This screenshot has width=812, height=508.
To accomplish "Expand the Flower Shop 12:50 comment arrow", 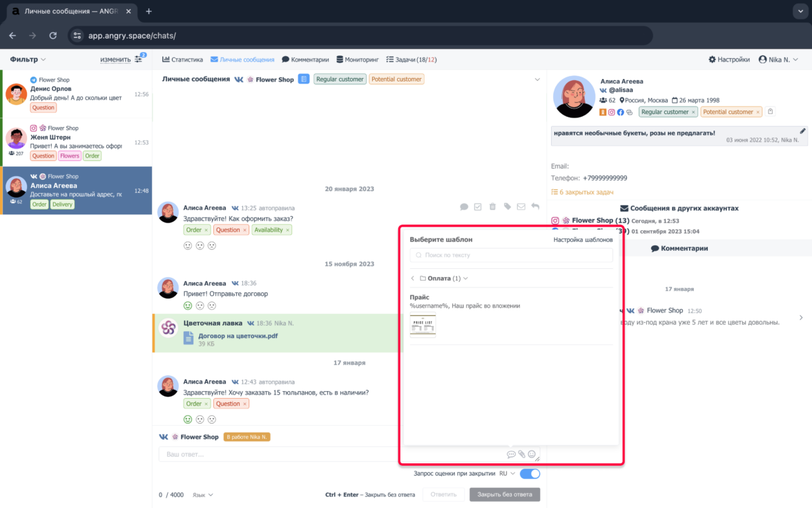I will click(x=801, y=317).
